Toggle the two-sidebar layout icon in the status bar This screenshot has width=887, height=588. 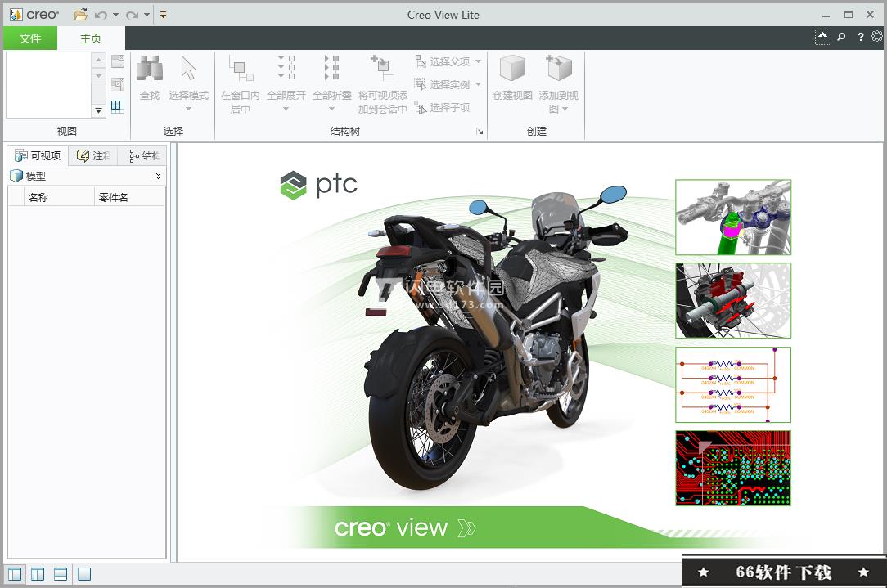click(x=38, y=574)
